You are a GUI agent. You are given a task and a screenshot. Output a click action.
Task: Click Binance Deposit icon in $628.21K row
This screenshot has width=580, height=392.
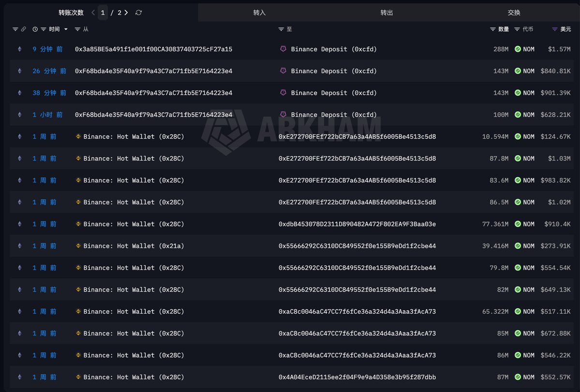coord(283,114)
